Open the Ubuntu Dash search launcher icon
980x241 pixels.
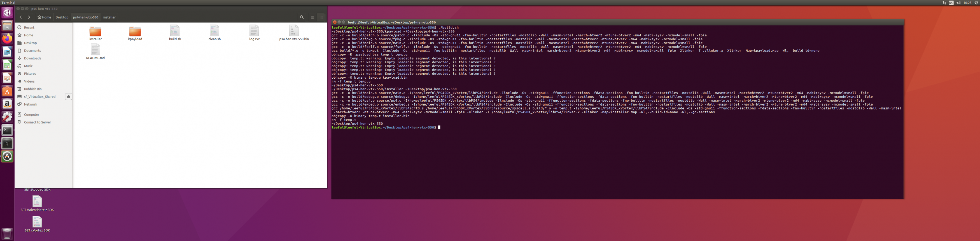[x=7, y=13]
